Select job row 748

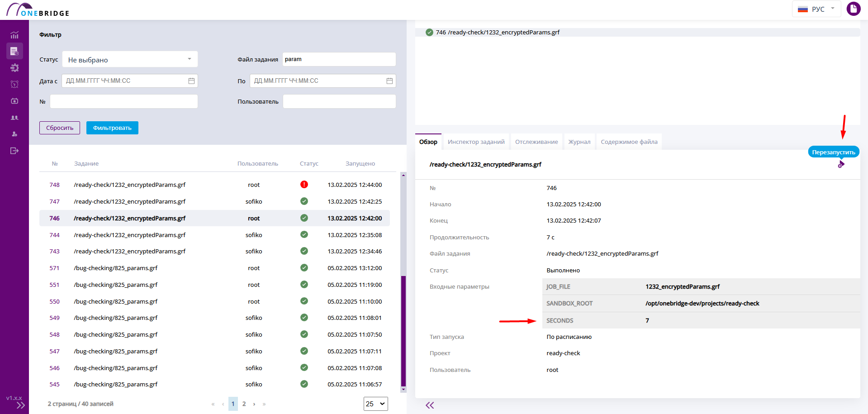click(214, 185)
